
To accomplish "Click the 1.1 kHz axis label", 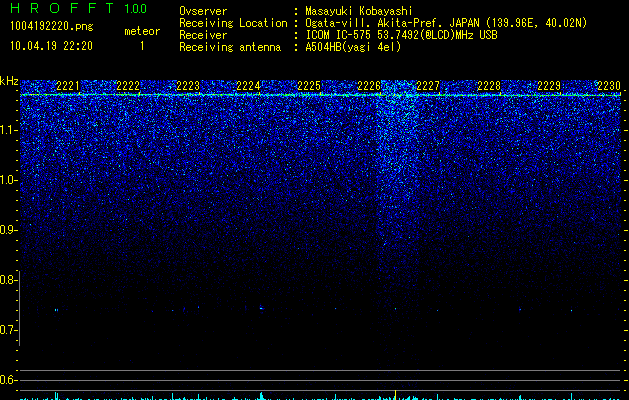I will point(8,130).
